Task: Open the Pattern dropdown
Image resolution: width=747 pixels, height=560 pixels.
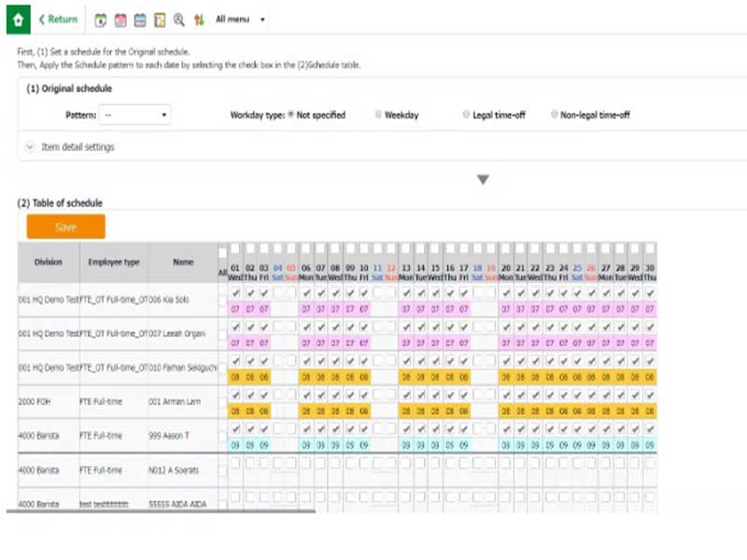Action: click(x=134, y=115)
